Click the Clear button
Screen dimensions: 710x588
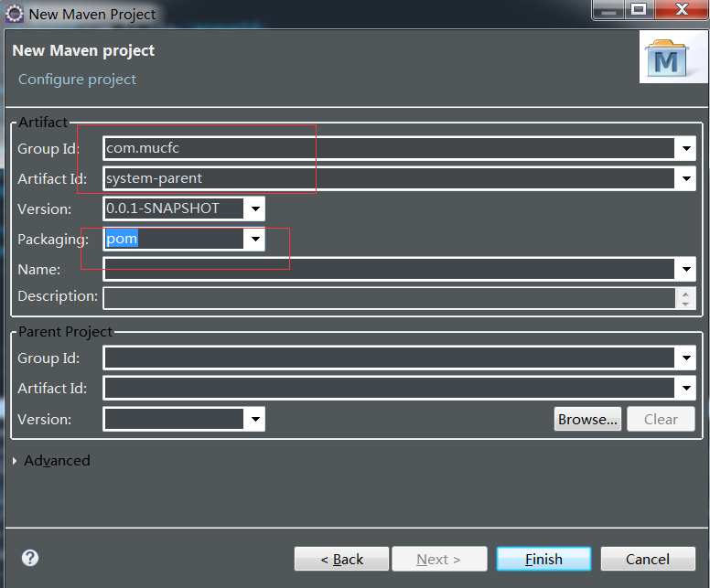click(661, 419)
